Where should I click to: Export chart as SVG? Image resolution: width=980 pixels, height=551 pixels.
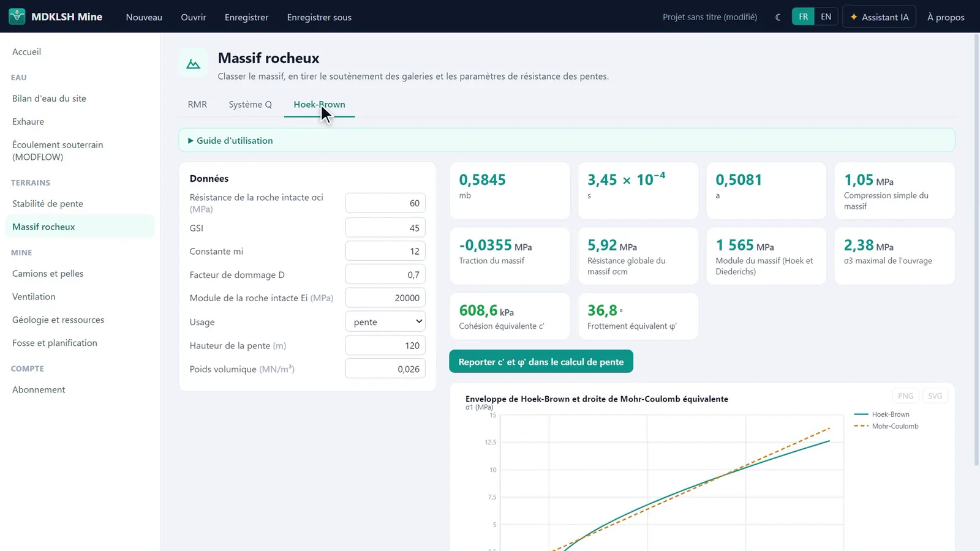[x=935, y=395]
